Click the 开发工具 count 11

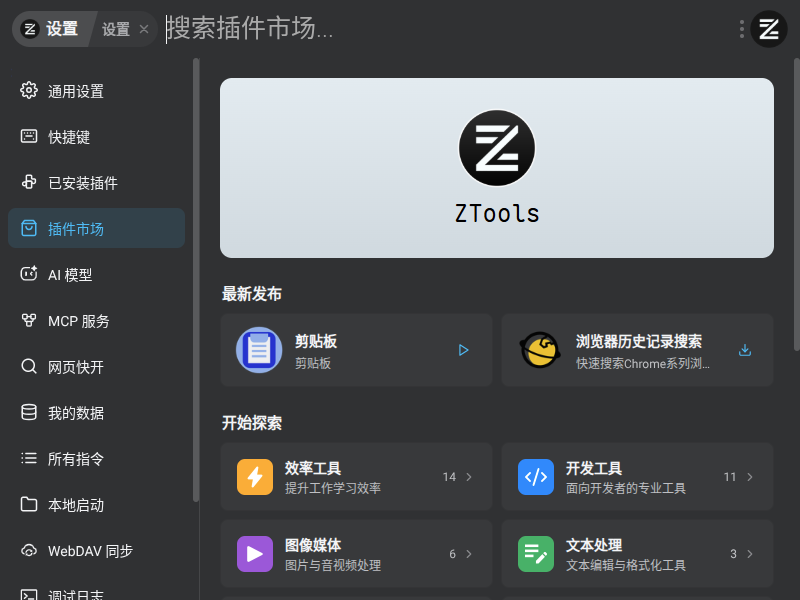pos(730,477)
